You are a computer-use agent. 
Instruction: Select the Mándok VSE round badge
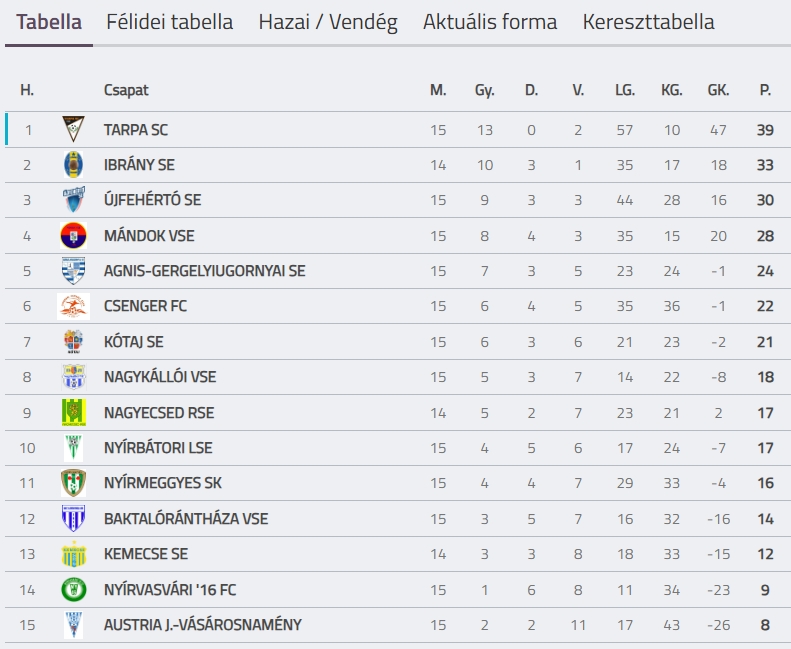coord(73,235)
